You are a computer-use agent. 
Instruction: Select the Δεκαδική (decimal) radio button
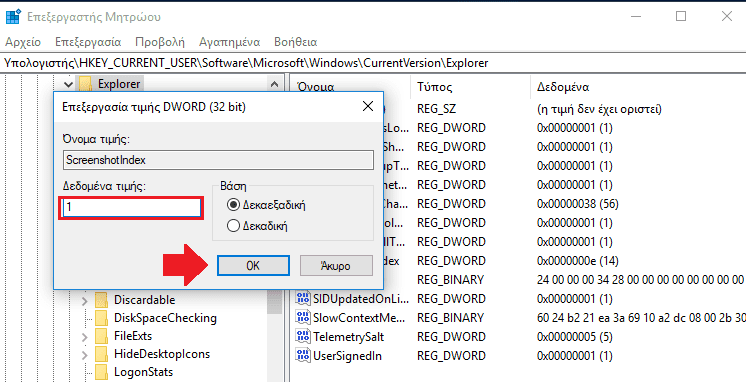(x=233, y=226)
